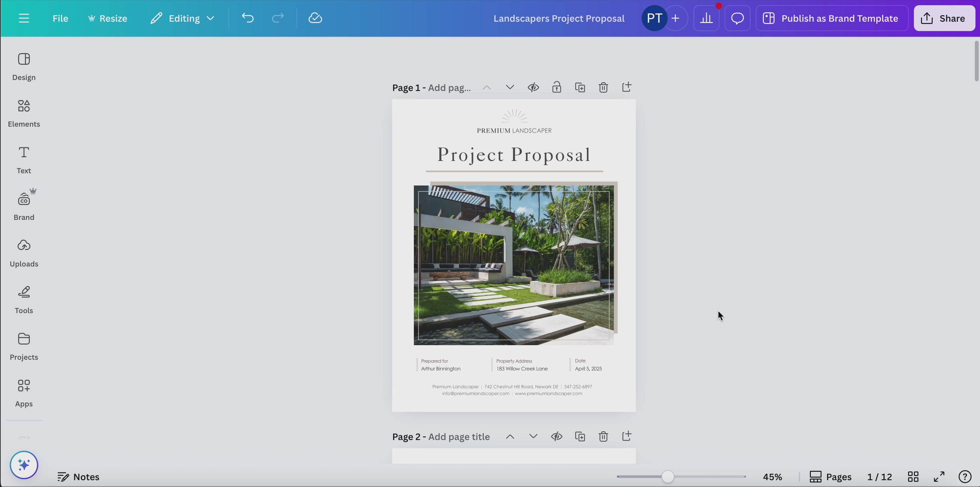The image size is (980, 487).
Task: Open the comments speech bubble
Action: 738,18
